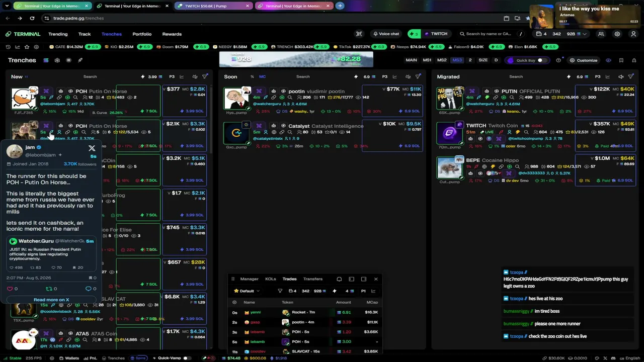644x362 pixels.
Task: Open the user account icon in header
Action: 633,34
